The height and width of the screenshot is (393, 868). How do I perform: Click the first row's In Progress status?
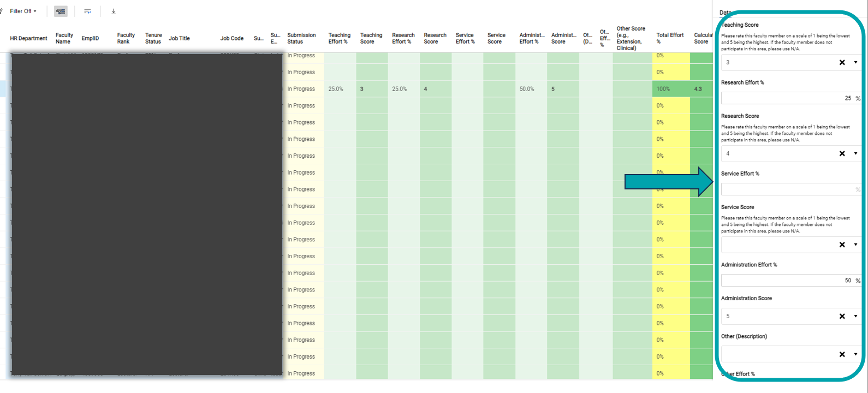(x=301, y=55)
